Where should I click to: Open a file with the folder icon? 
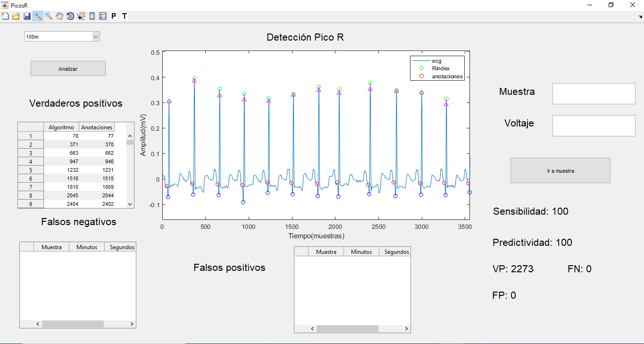click(16, 16)
